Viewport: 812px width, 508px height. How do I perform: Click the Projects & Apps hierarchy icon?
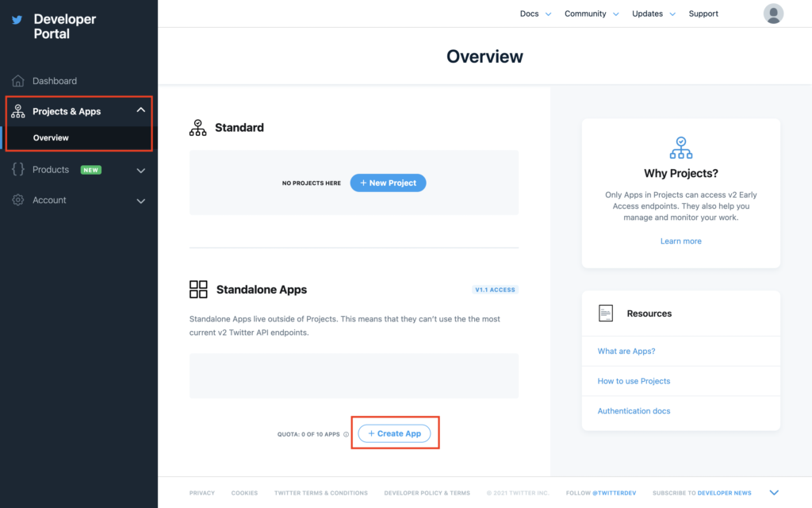(x=18, y=111)
